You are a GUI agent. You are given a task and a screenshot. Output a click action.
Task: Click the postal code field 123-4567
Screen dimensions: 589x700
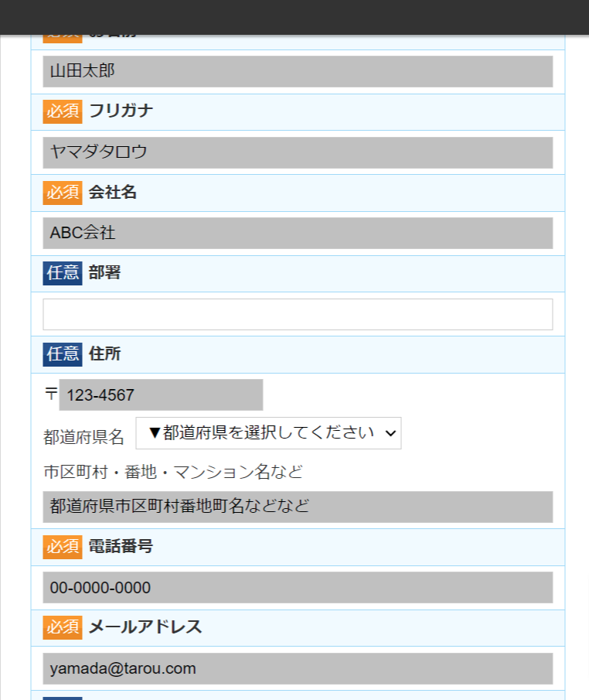pyautogui.click(x=161, y=394)
